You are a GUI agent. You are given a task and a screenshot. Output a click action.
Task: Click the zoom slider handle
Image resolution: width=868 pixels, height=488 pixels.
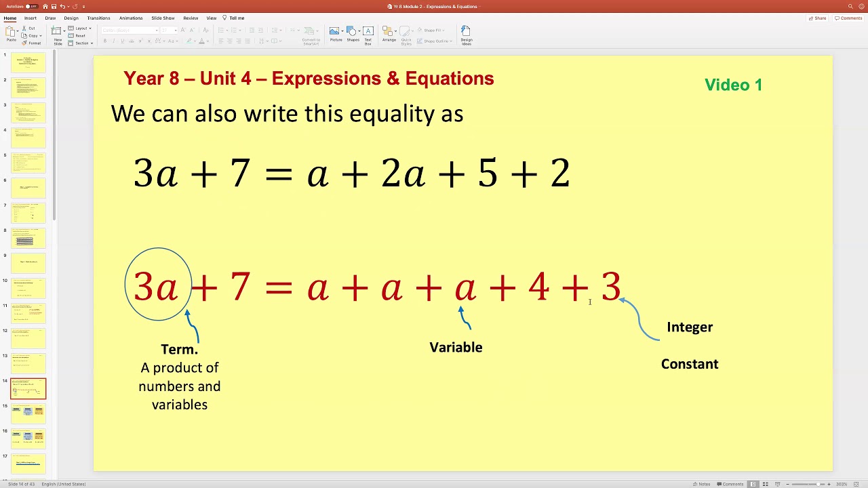pyautogui.click(x=818, y=484)
